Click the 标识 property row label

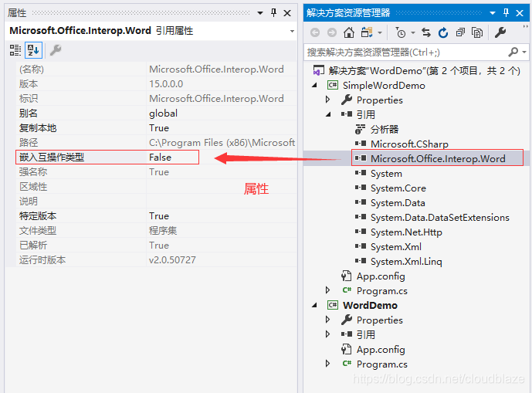pyautogui.click(x=28, y=98)
